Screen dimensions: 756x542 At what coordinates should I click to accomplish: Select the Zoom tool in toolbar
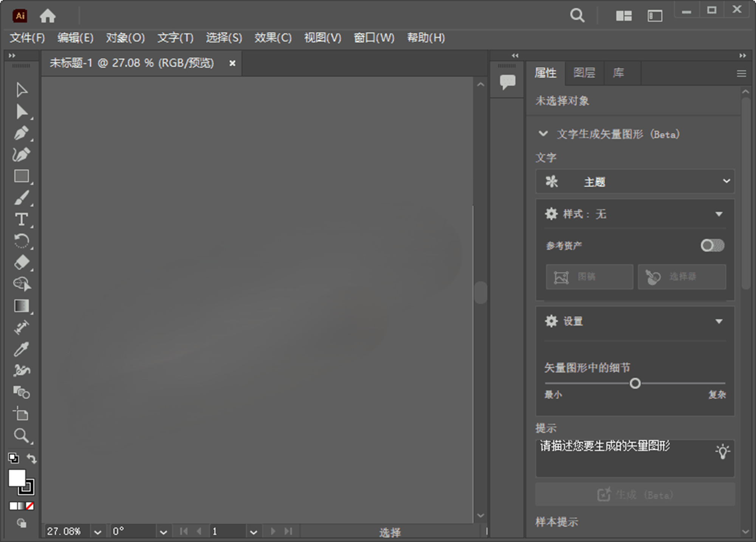click(22, 436)
